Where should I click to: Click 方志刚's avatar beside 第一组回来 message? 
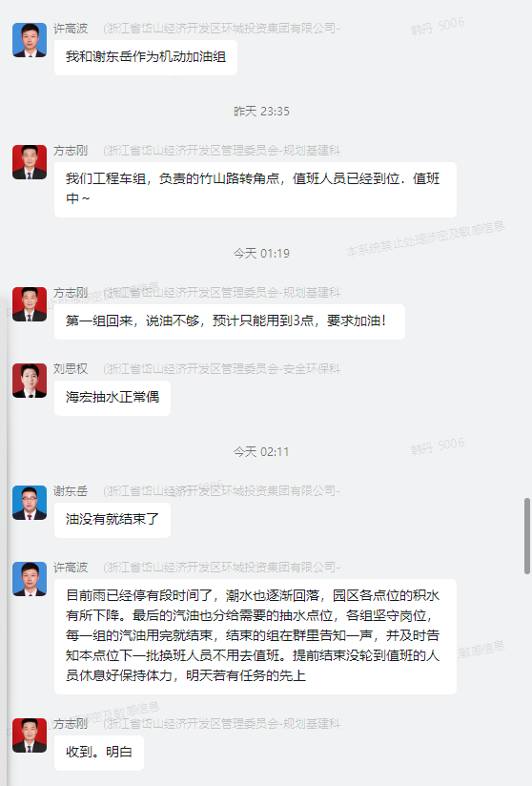coord(30,303)
